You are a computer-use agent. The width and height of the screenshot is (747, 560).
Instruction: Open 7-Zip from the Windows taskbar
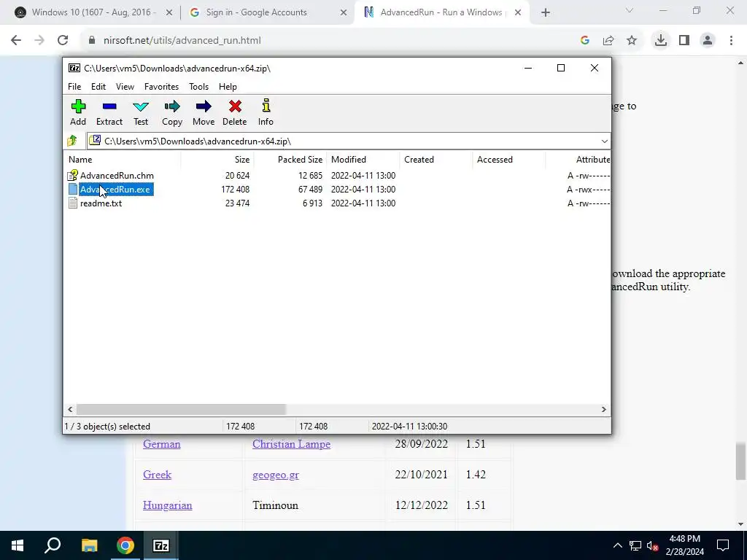(x=161, y=545)
